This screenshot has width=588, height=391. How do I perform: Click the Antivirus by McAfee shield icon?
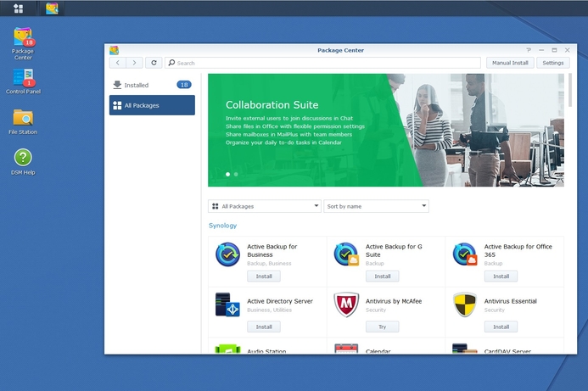(346, 304)
